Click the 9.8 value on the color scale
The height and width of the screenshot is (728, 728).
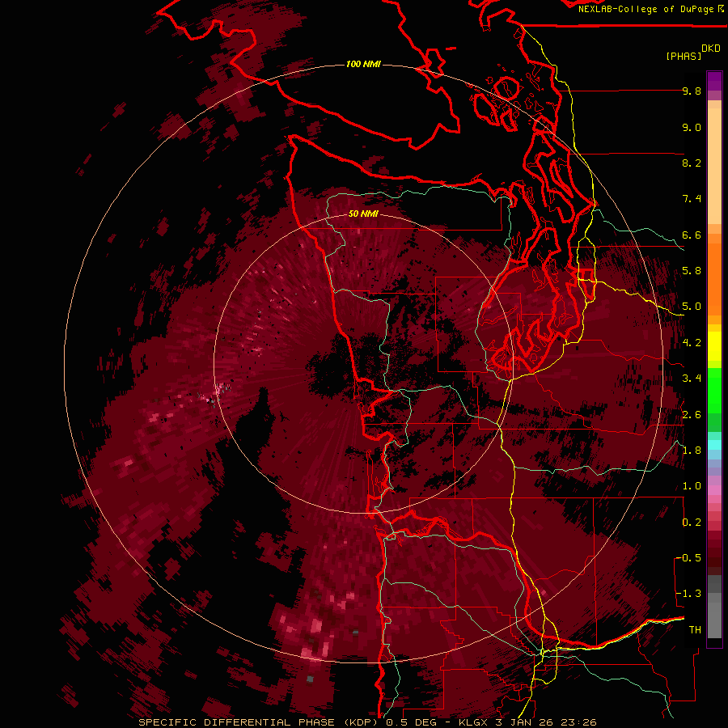(692, 91)
